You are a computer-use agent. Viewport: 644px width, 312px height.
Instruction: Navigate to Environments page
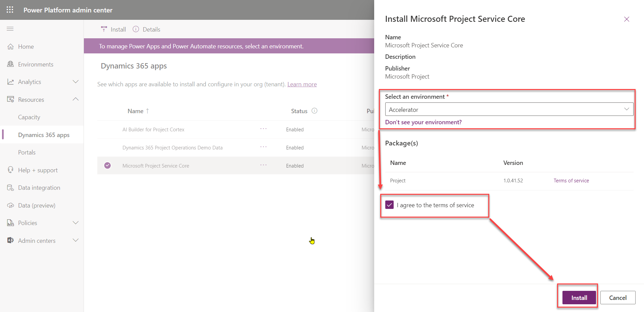pyautogui.click(x=36, y=64)
